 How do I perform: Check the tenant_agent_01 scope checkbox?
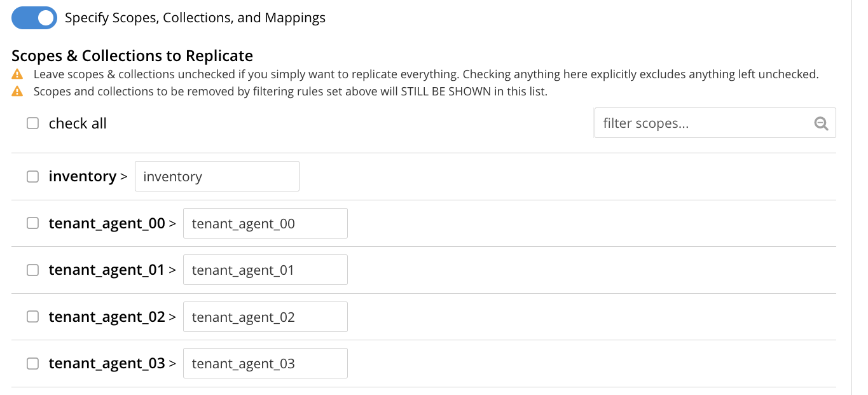(32, 270)
